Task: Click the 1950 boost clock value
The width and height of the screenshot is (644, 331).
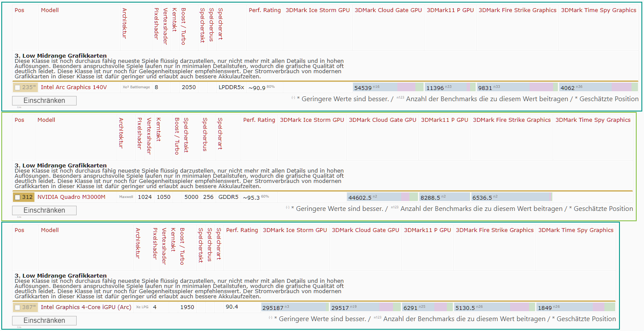Action: tap(187, 307)
